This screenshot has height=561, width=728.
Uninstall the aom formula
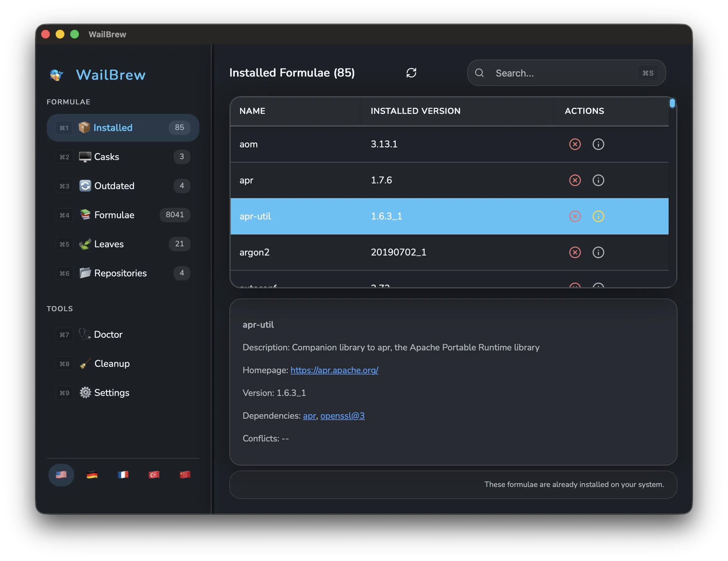[x=575, y=144]
